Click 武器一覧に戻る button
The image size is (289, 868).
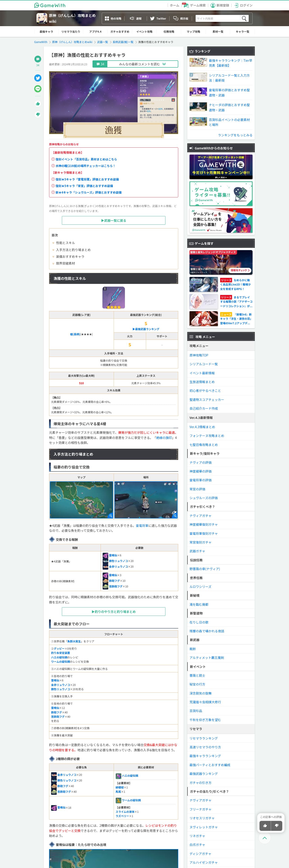click(x=113, y=220)
